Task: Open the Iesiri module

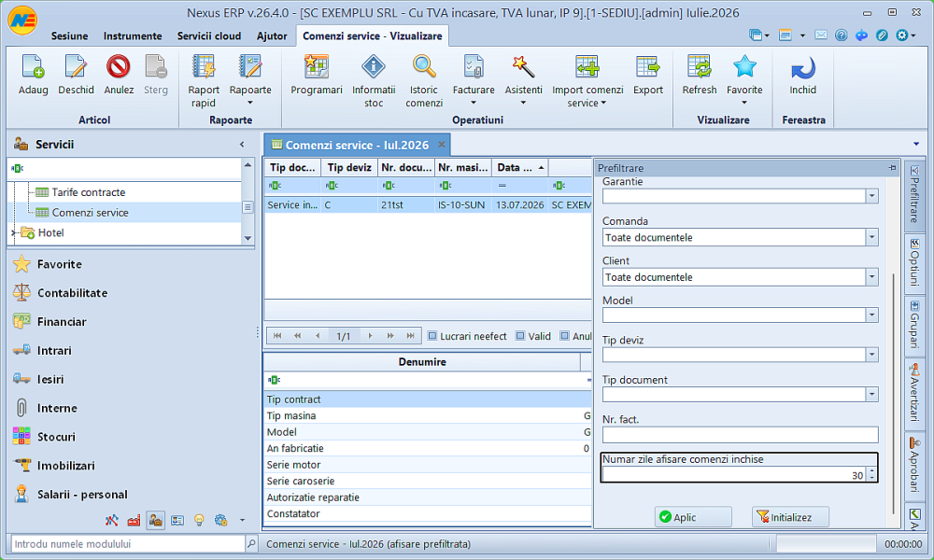Action: pyautogui.click(x=50, y=379)
